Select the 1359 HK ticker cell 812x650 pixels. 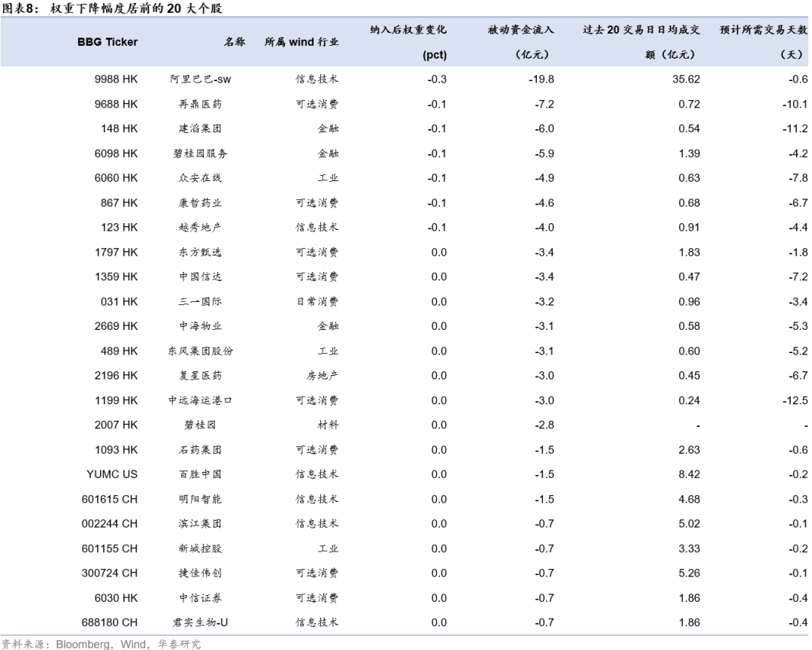pos(116,277)
